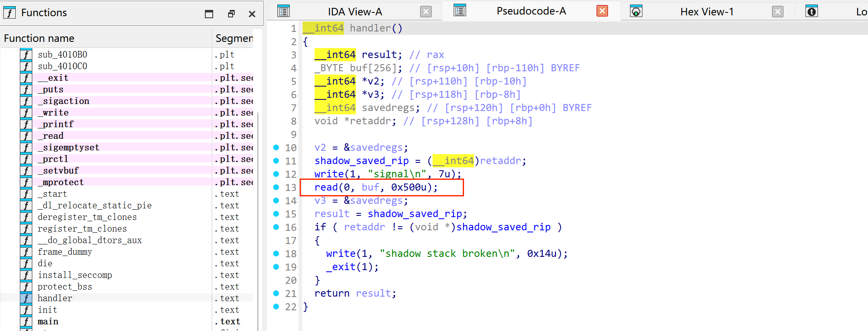Select the _puts function row
This screenshot has height=331, width=868.
point(127,89)
